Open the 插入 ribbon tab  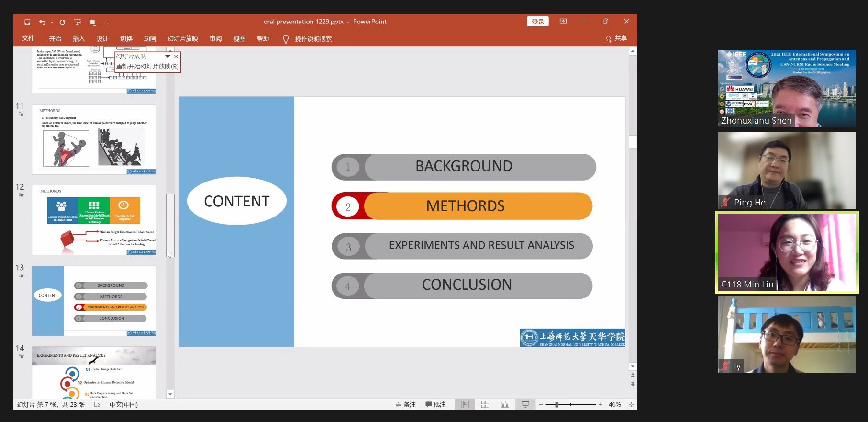(x=78, y=39)
